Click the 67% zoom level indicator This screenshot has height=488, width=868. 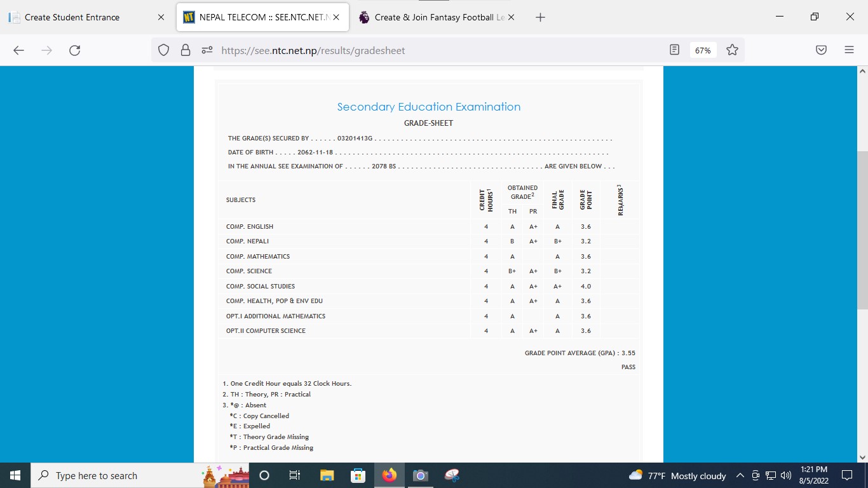tap(703, 50)
